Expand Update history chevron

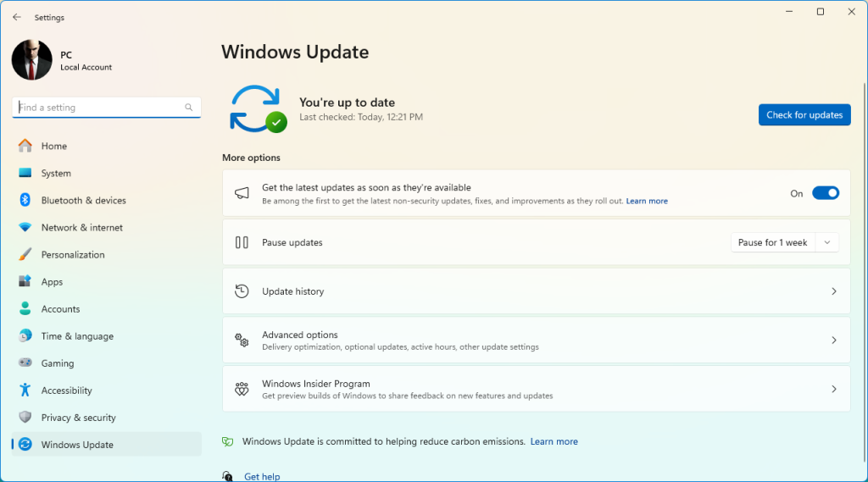834,291
